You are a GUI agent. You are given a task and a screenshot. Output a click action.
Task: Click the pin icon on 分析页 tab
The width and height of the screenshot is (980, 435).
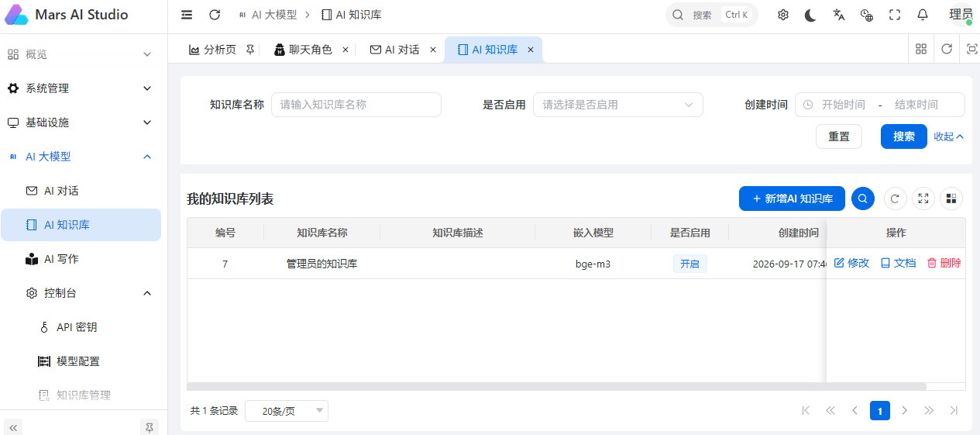click(249, 50)
